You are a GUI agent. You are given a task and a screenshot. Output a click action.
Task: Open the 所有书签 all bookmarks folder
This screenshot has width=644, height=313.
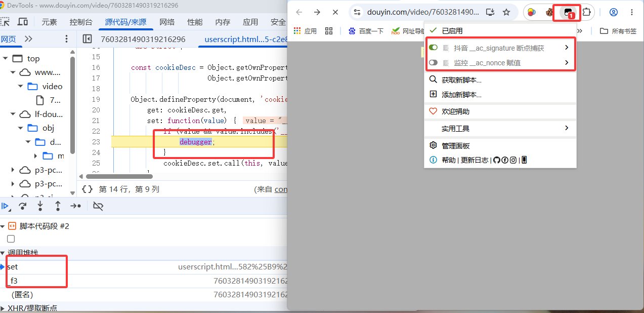[x=618, y=31]
